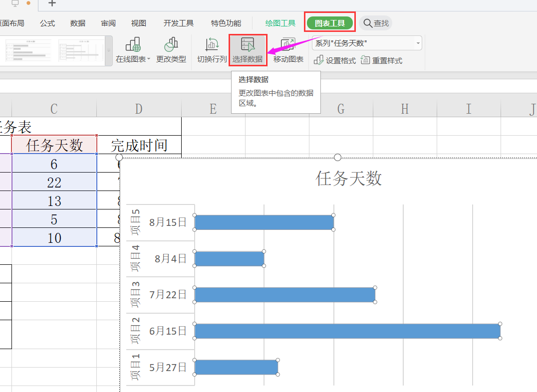The image size is (537, 392).
Task: Select the cell containing 13
Action: [54, 200]
